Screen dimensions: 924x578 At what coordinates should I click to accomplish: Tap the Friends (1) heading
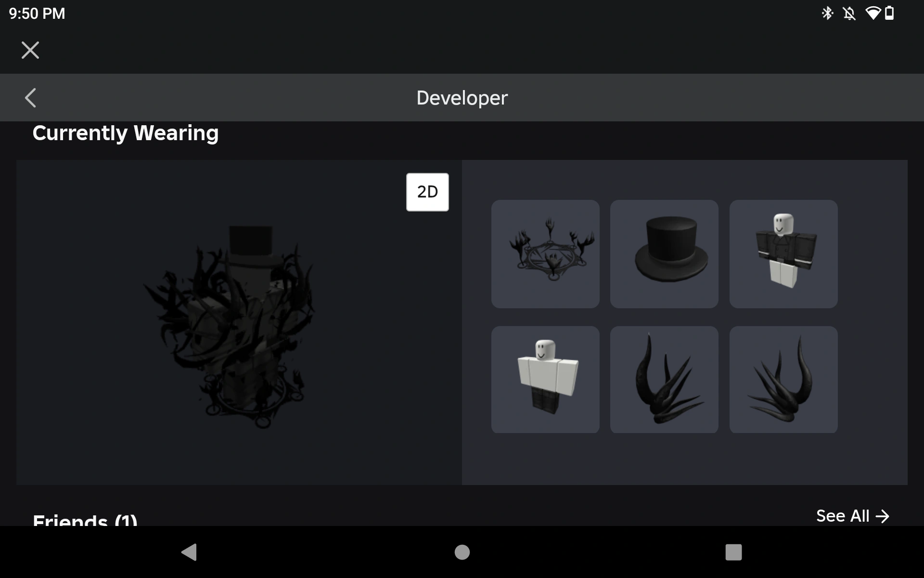click(85, 520)
